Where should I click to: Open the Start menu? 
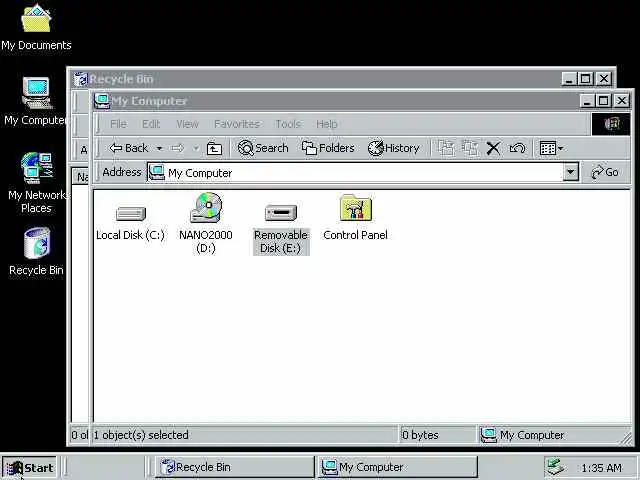coord(29,468)
